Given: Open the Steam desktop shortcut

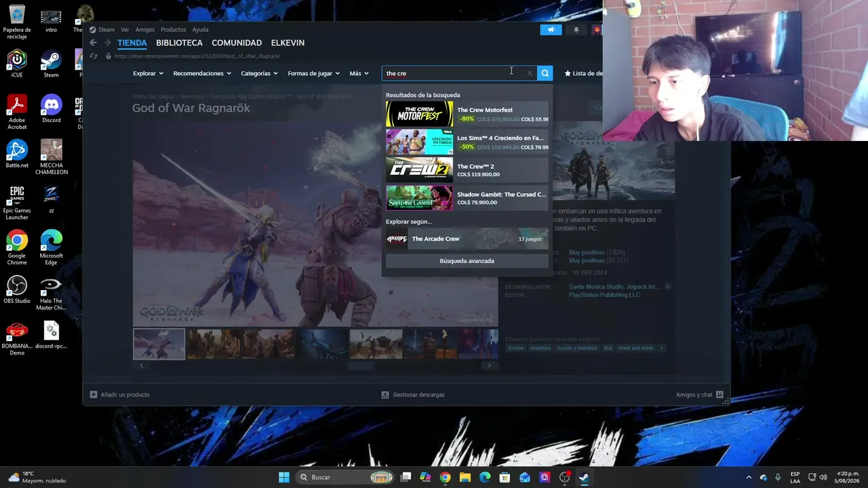Looking at the screenshot, I should coord(51,64).
